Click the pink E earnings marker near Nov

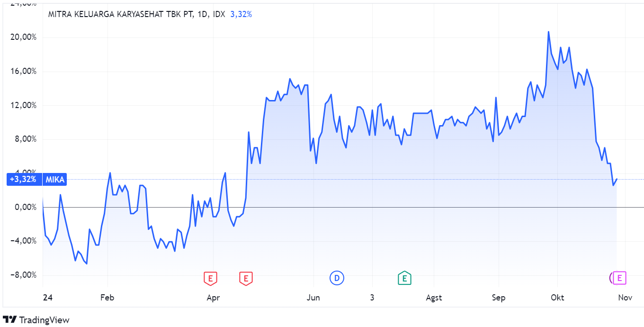tap(619, 278)
